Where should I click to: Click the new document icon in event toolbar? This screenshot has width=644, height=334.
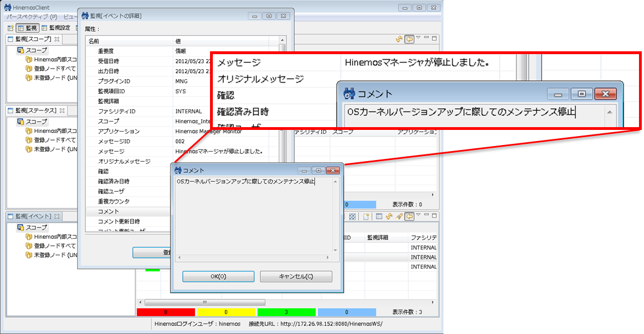[367, 216]
